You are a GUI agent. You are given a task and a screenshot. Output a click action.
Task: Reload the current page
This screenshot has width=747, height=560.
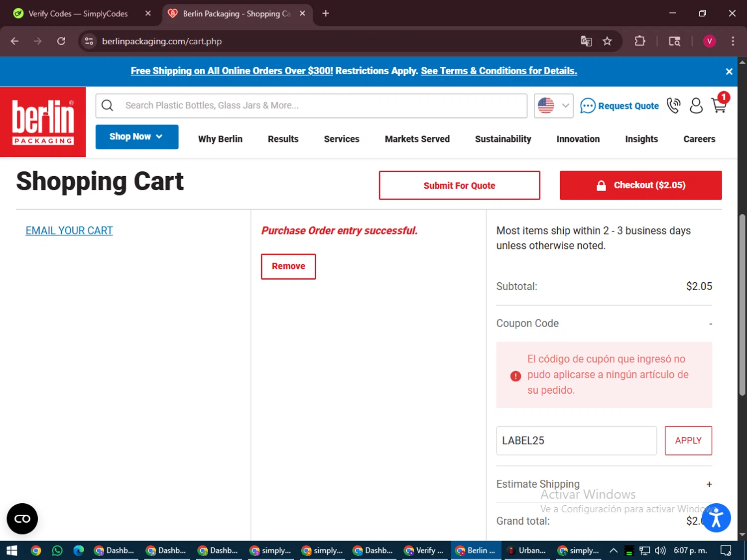[x=61, y=41]
